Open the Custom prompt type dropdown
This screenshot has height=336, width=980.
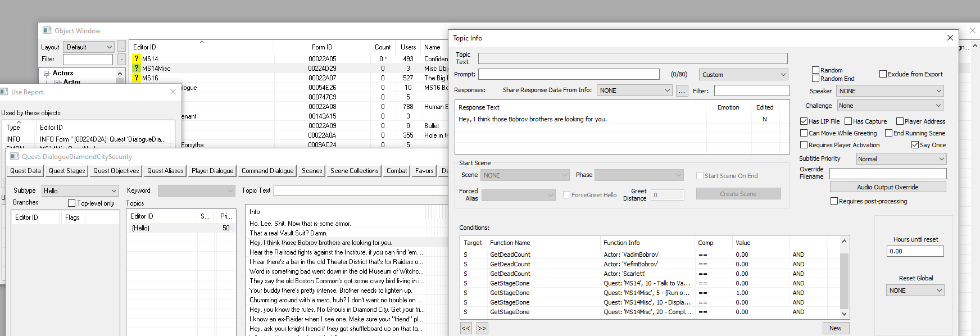(x=743, y=75)
